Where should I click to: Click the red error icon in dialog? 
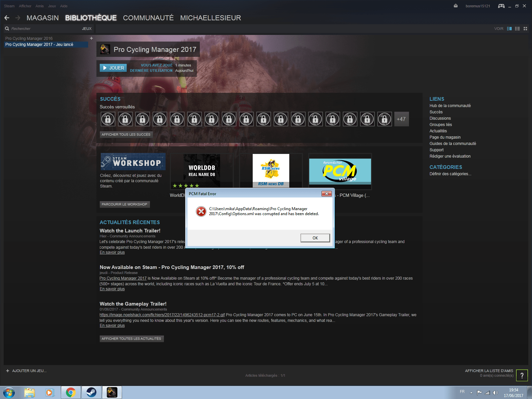[201, 211]
